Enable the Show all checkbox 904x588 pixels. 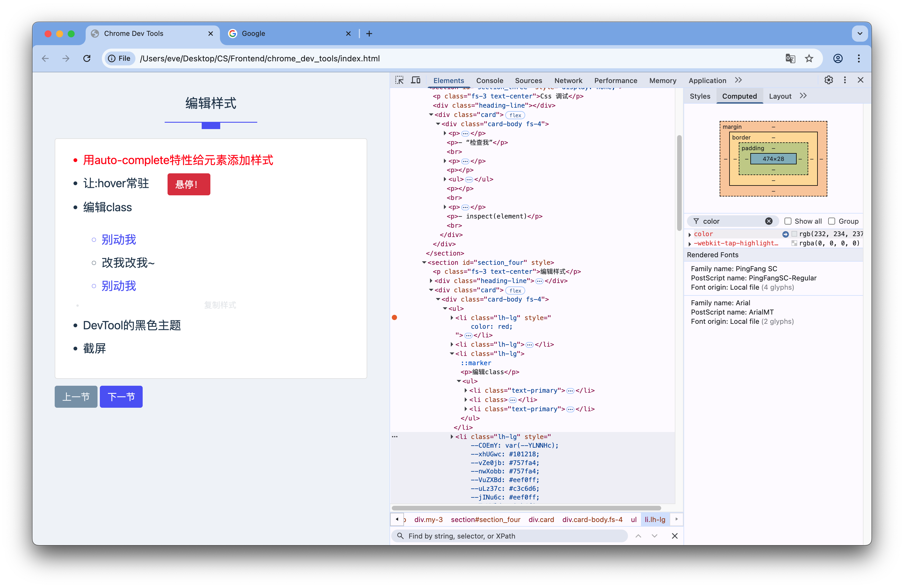pyautogui.click(x=788, y=221)
